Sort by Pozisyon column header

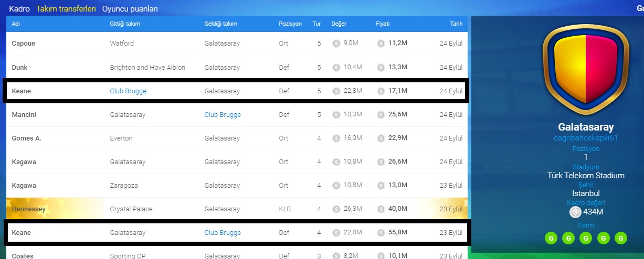(x=290, y=24)
